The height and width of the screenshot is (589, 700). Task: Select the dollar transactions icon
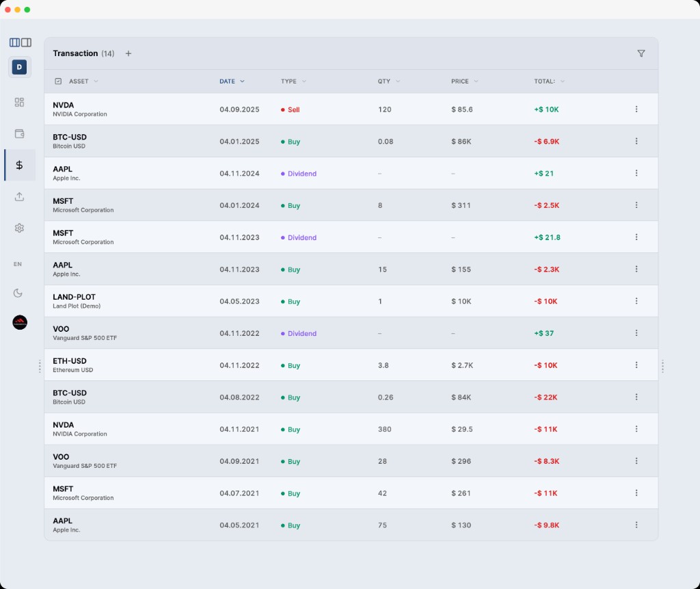(19, 165)
